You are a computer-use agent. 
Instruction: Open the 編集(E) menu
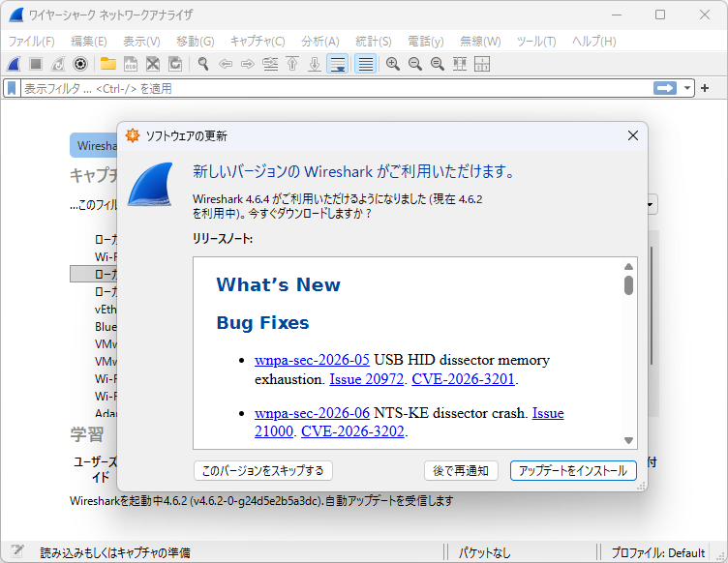89,42
